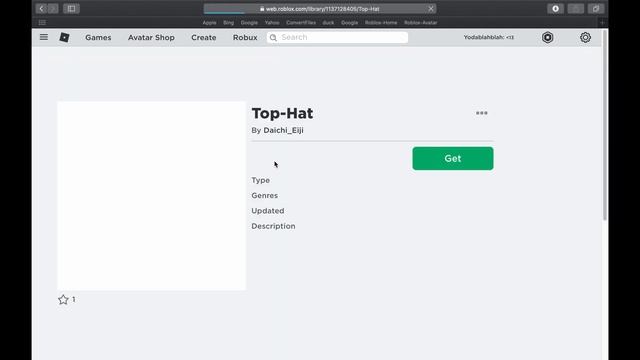Show the Safari tab overview
Image resolution: width=640 pixels, height=360 pixels.
[596, 9]
